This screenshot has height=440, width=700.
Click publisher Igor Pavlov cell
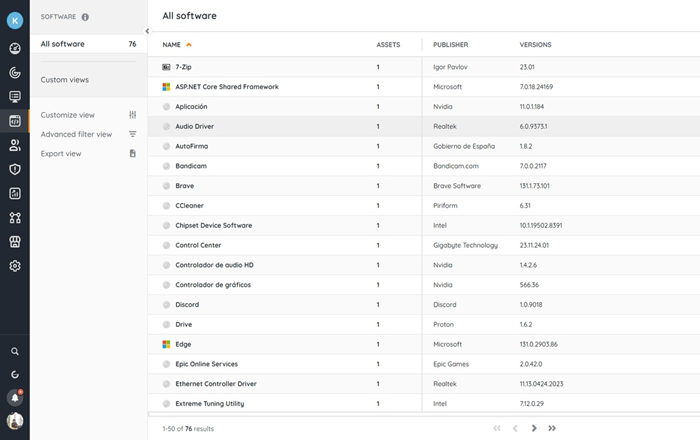(x=450, y=67)
